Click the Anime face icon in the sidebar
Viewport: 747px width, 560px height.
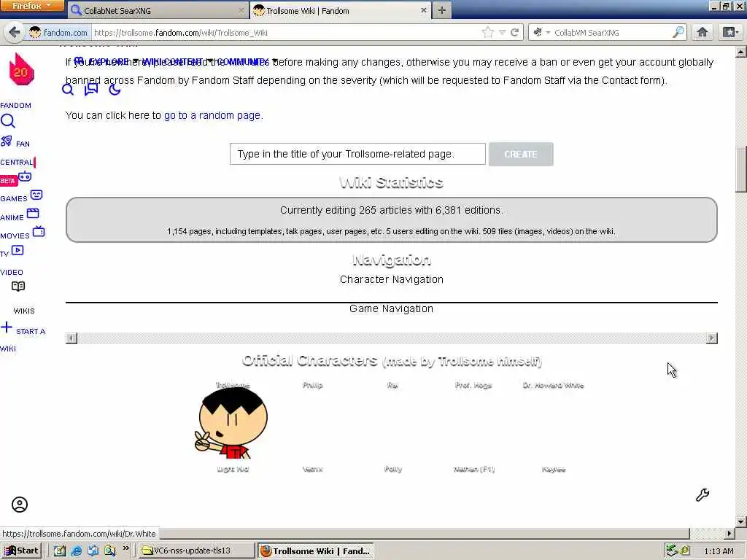point(36,195)
